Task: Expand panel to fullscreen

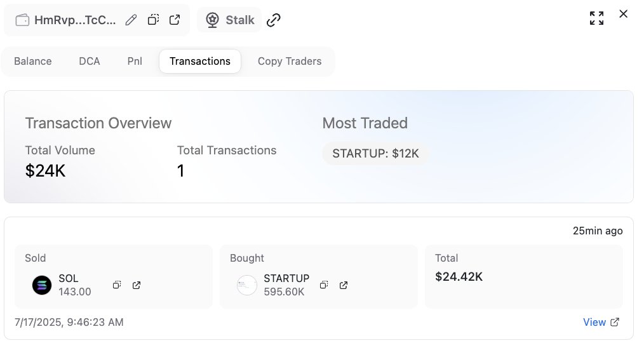Action: point(596,18)
